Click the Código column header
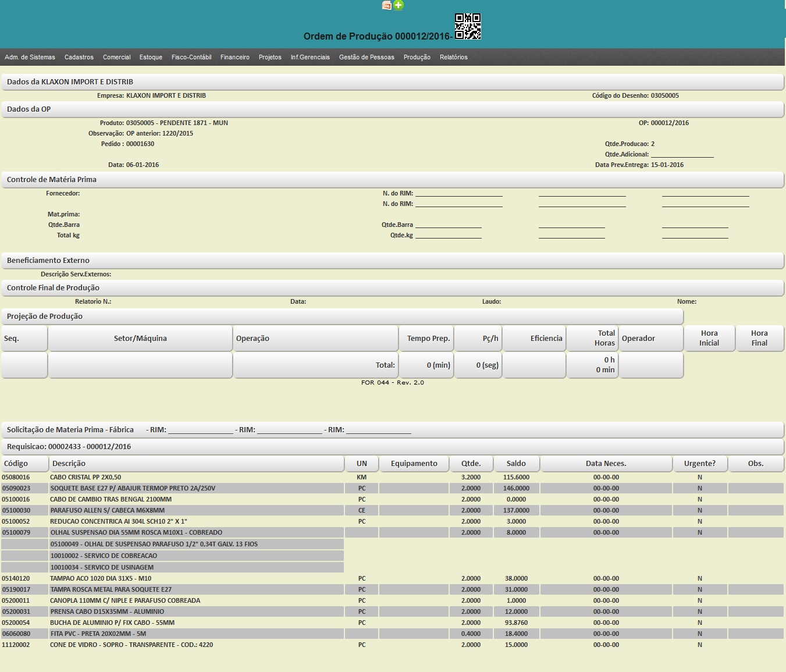 coord(24,464)
